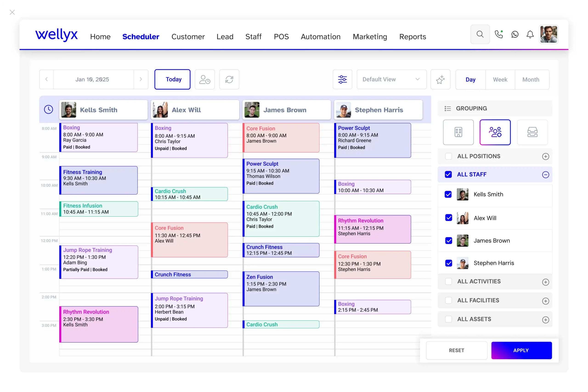Uncheck Kells Smith staff checkbox
The height and width of the screenshot is (392, 588).
point(448,194)
